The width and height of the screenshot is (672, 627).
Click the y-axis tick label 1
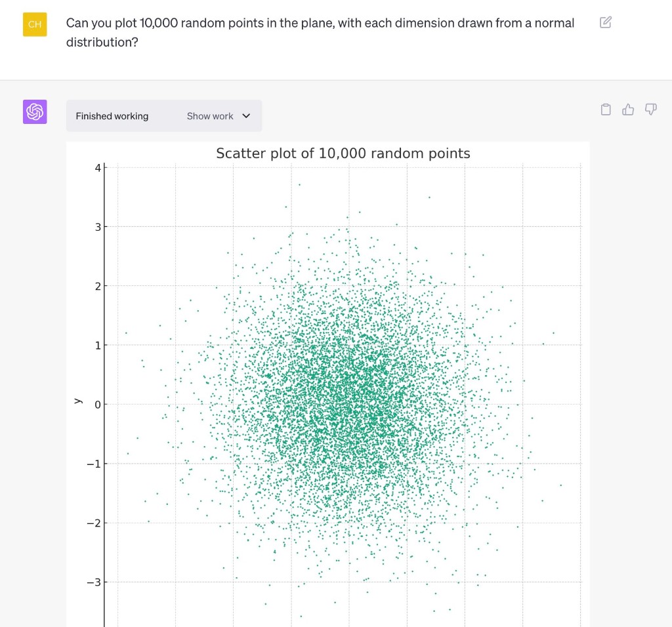97,345
